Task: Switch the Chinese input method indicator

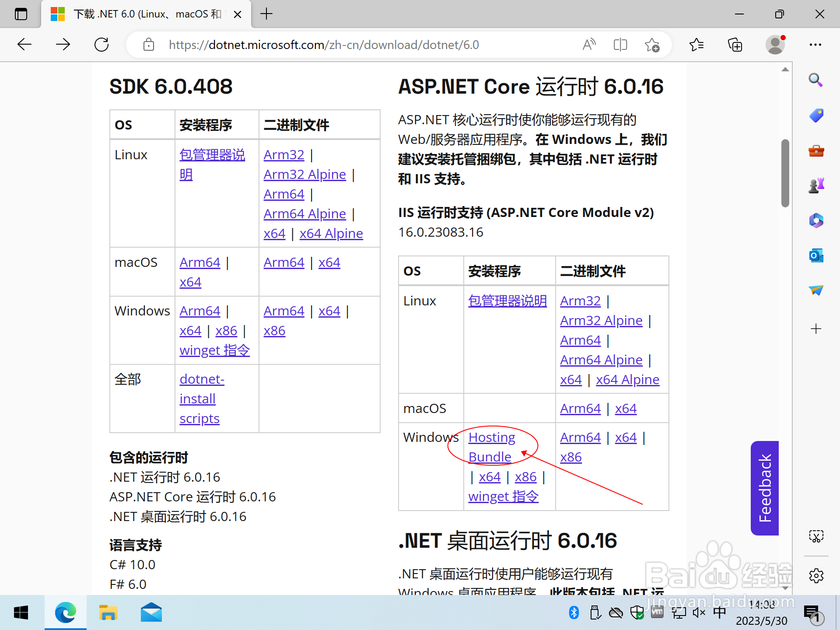Action: 719,613
